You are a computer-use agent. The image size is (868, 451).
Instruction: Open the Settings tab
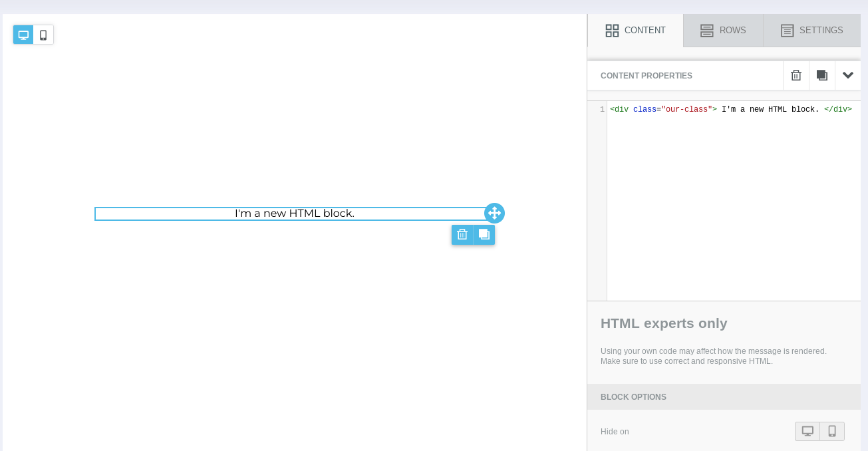(812, 31)
